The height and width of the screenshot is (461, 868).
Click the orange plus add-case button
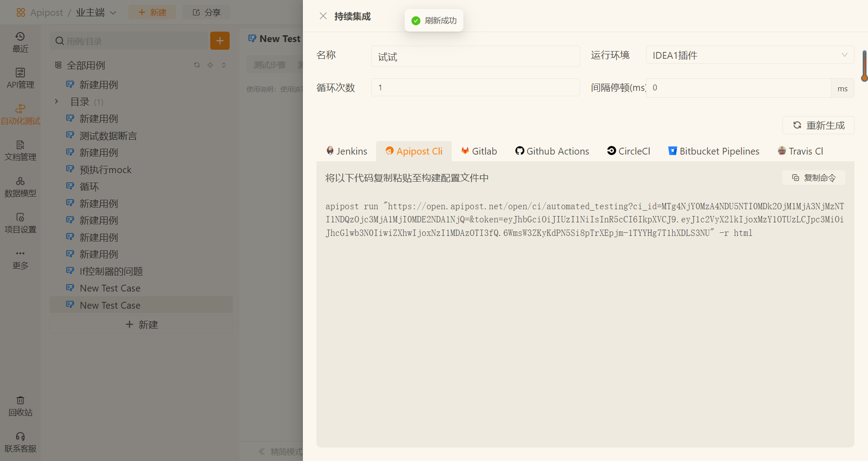pyautogui.click(x=220, y=41)
